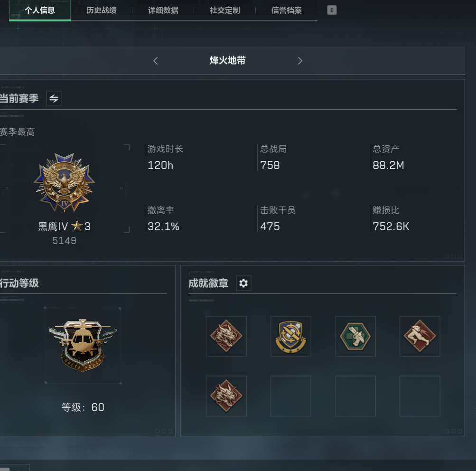Viewport: 476px width, 471px height.
Task: Click the empty badge slot beside second dragon
Action: pyautogui.click(x=291, y=396)
